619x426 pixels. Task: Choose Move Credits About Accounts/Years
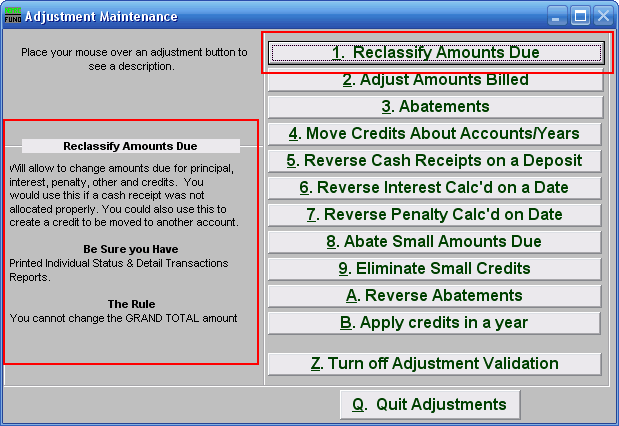coord(435,134)
